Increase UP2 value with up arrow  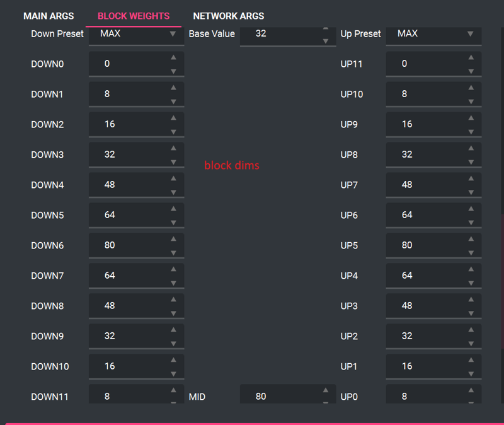coord(471,330)
